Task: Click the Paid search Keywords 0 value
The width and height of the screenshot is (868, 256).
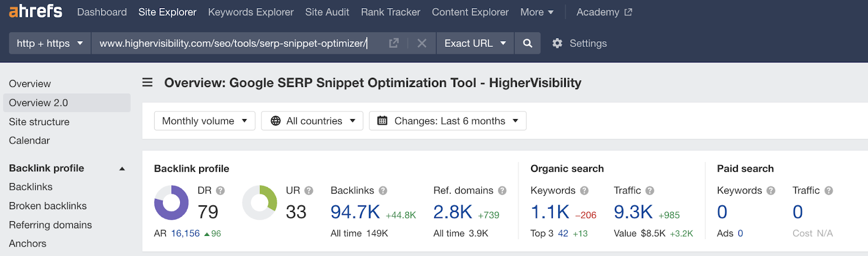Action: click(722, 212)
